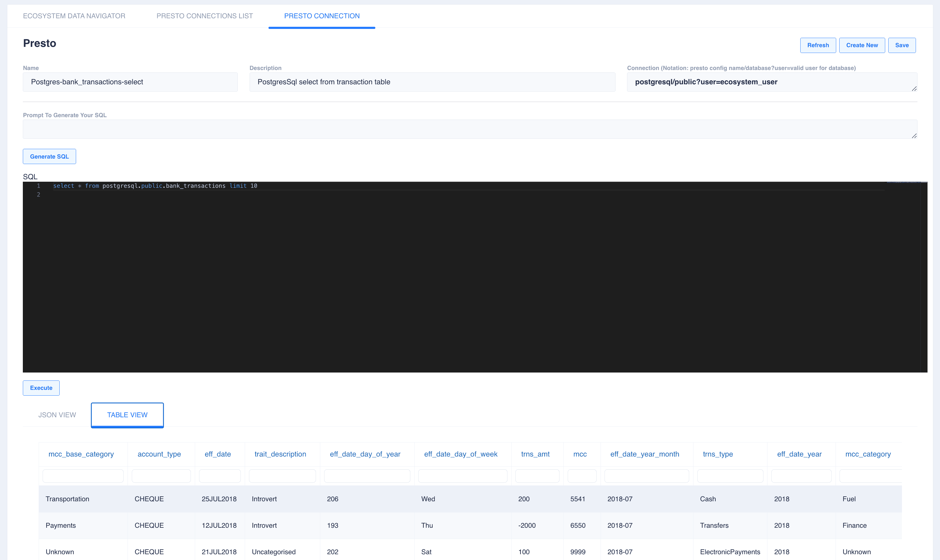Click line 1 of the SQL editor
The width and height of the screenshot is (940, 560).
(x=155, y=186)
